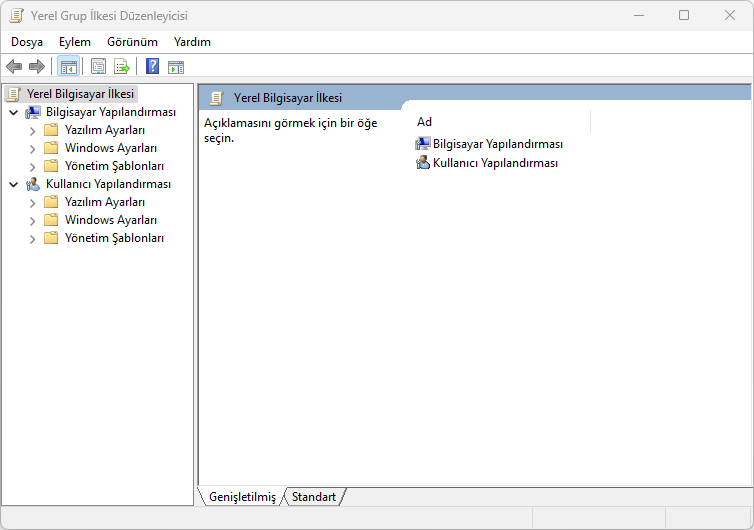Click the Yerel Bilgisayar İlkesi title in the right pane header
Image resolution: width=754 pixels, height=530 pixels.
pos(288,98)
